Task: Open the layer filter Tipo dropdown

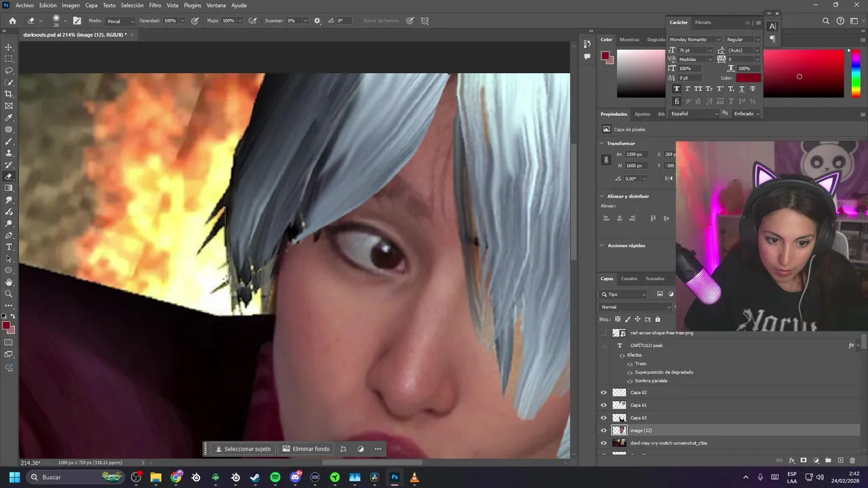Action: tap(625, 294)
